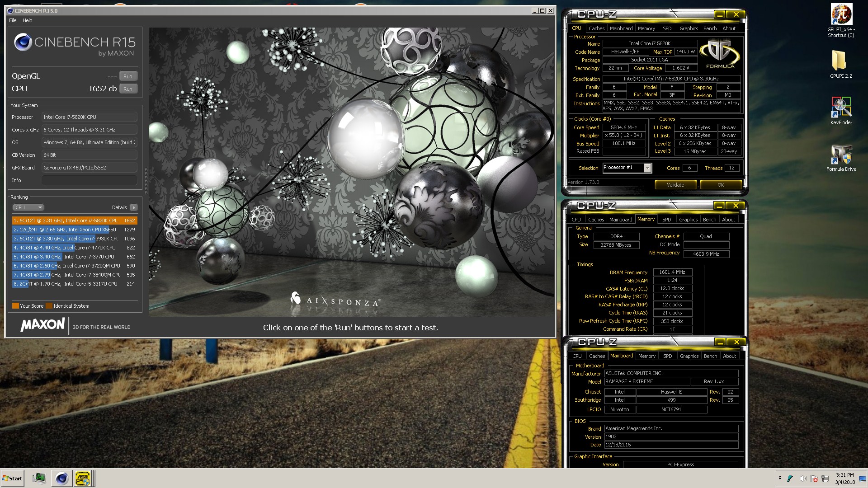Click the taskbar clock showing 3:31 PM

[x=844, y=479]
